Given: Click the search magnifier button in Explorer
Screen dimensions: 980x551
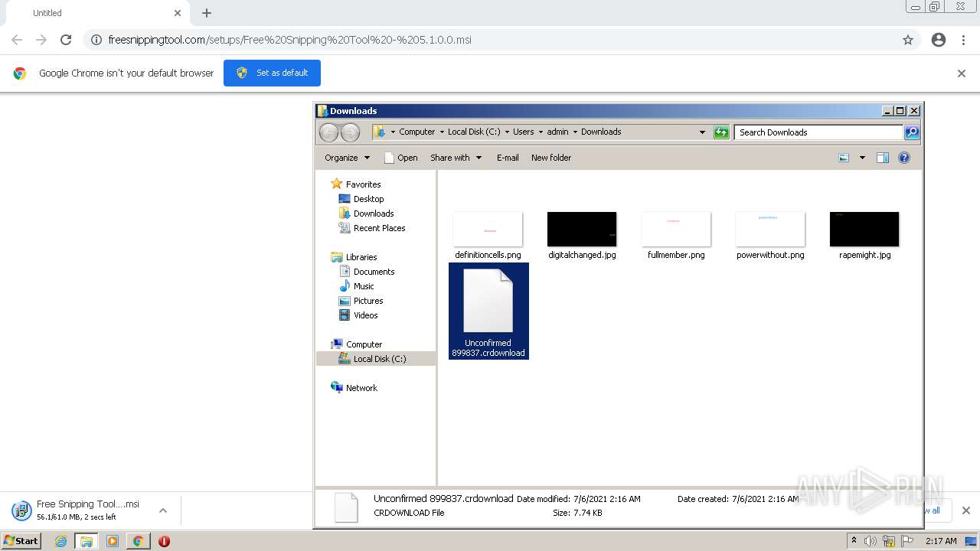Looking at the screenshot, I should pyautogui.click(x=912, y=132).
